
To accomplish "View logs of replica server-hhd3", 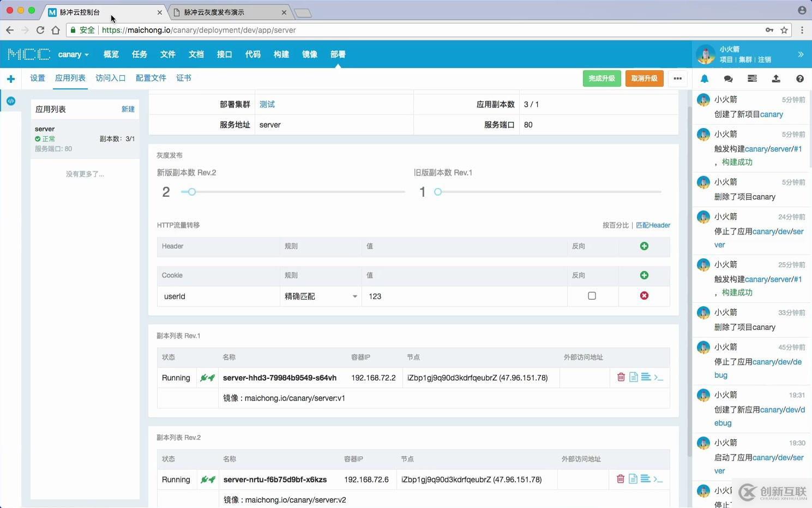I will [x=646, y=377].
